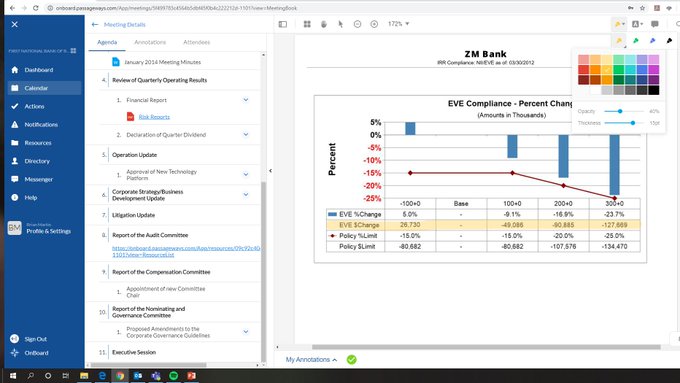
Task: Select the pointer selection tool
Action: [x=340, y=24]
